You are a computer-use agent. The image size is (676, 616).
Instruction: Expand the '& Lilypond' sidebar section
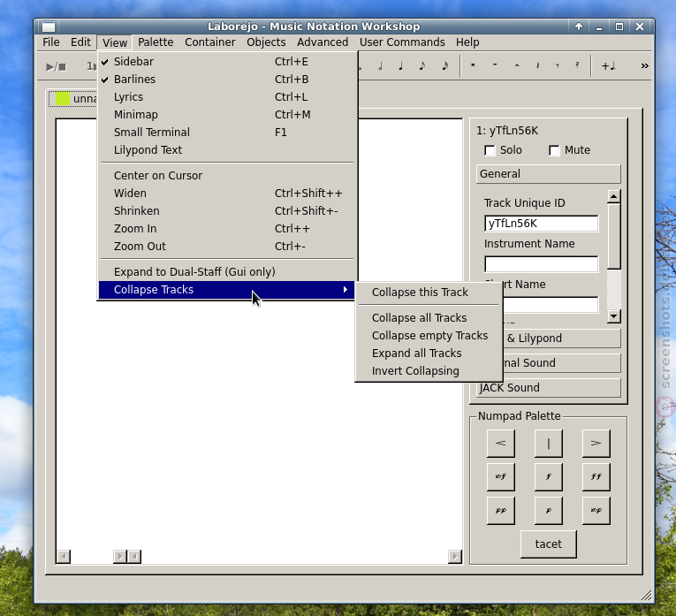coord(561,338)
